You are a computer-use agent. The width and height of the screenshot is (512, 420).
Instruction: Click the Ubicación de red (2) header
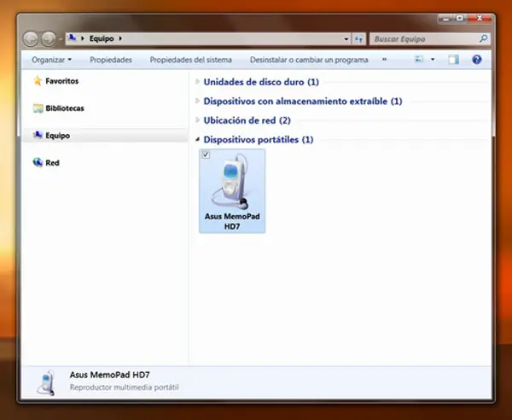[247, 120]
